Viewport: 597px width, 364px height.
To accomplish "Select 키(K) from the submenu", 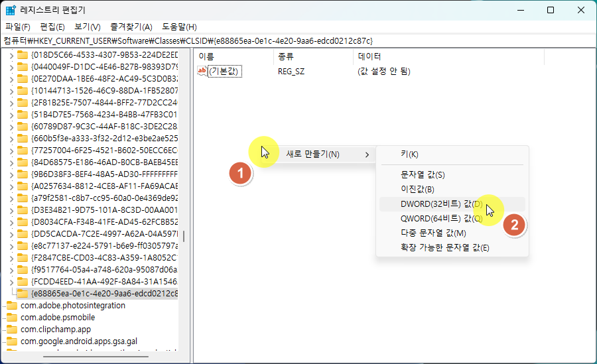I will click(x=452, y=154).
